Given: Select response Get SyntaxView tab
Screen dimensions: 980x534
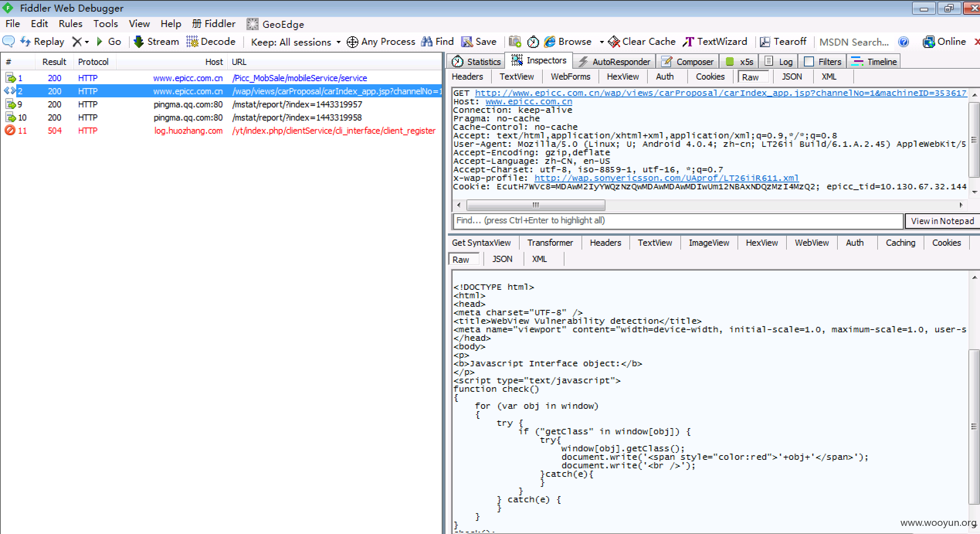Looking at the screenshot, I should [x=481, y=243].
